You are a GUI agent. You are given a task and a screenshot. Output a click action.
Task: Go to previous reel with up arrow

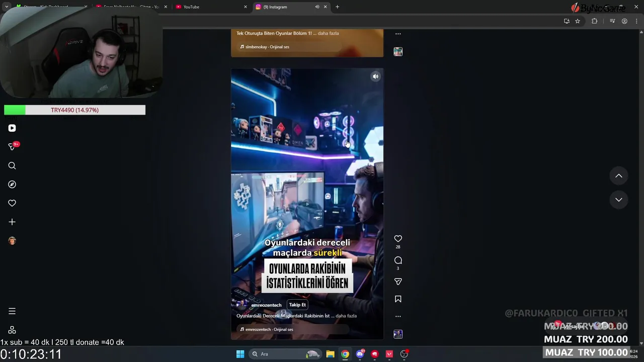pyautogui.click(x=619, y=176)
